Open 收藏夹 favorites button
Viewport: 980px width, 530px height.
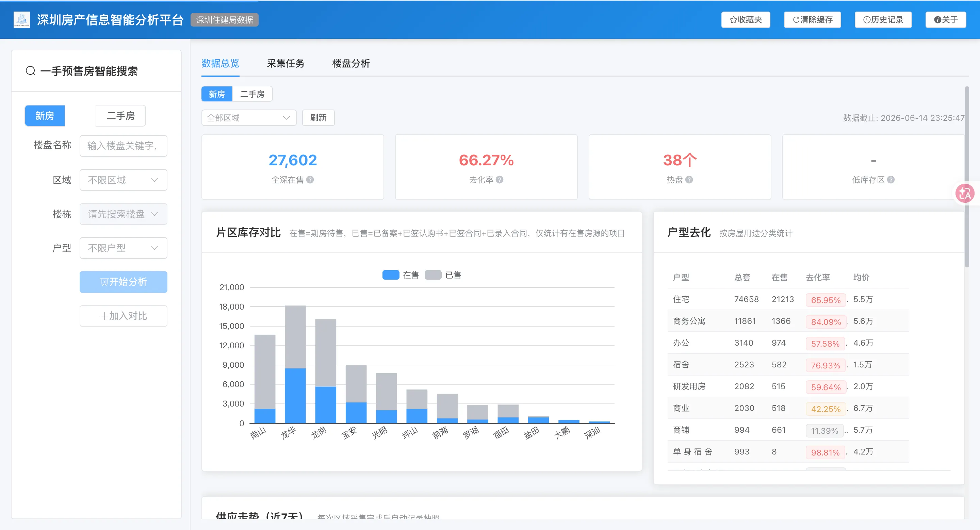(746, 20)
